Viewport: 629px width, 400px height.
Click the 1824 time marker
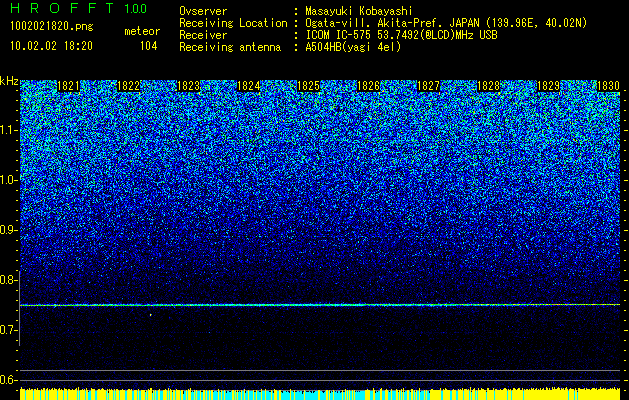click(x=249, y=86)
